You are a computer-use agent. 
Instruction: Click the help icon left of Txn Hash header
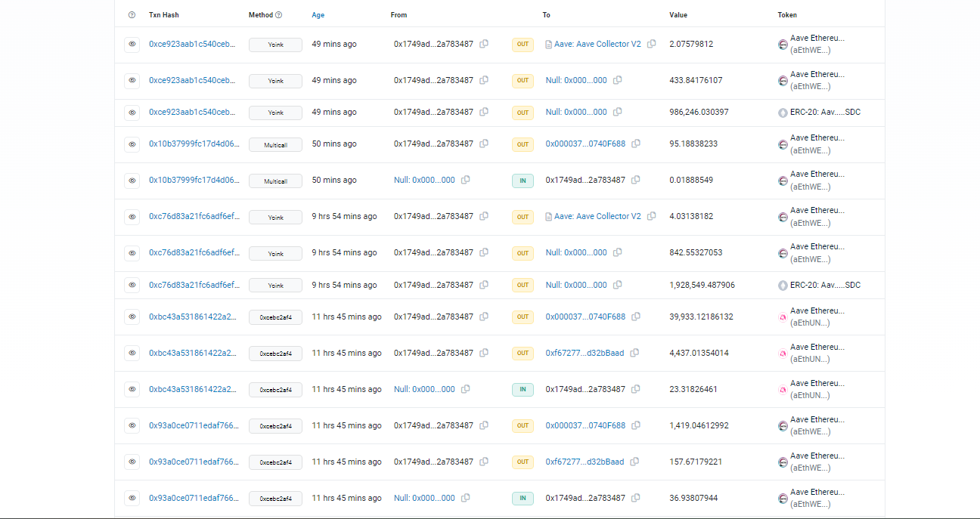point(132,15)
